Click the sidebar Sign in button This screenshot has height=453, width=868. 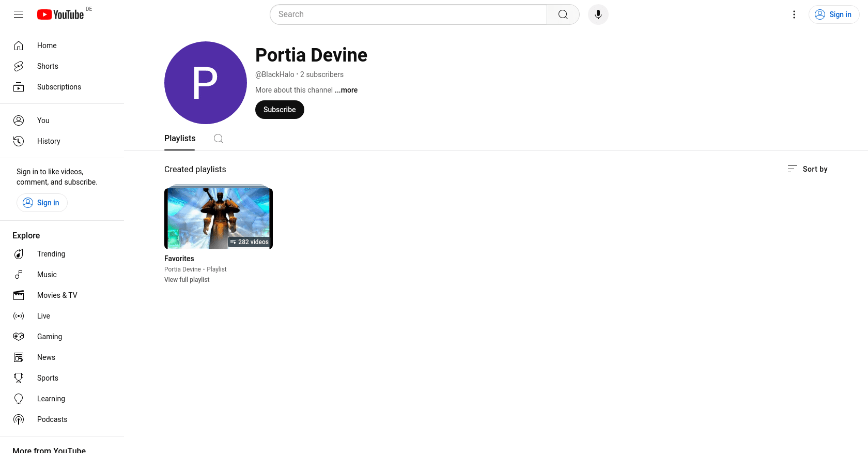tap(42, 203)
